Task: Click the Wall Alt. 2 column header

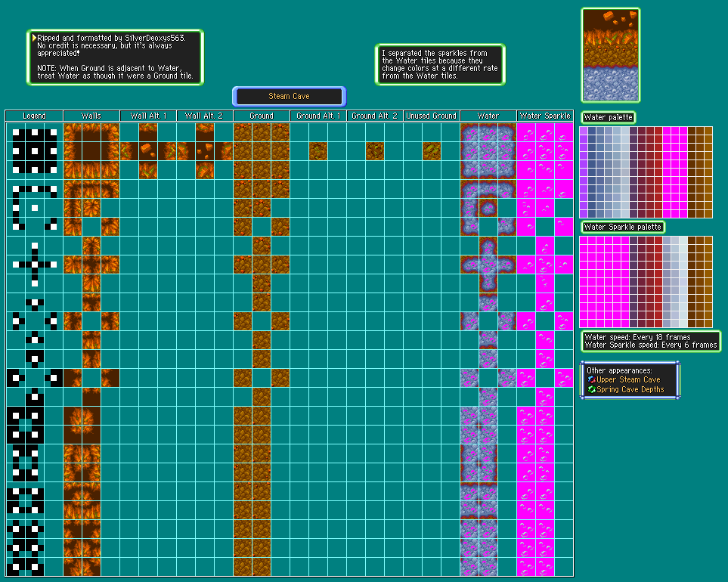Action: coord(205,116)
